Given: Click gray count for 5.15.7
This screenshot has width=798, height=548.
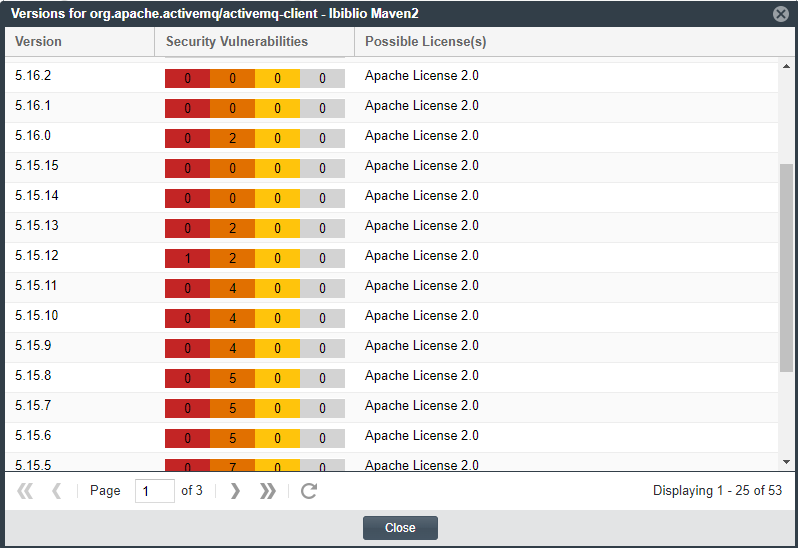Looking at the screenshot, I should (x=322, y=409).
